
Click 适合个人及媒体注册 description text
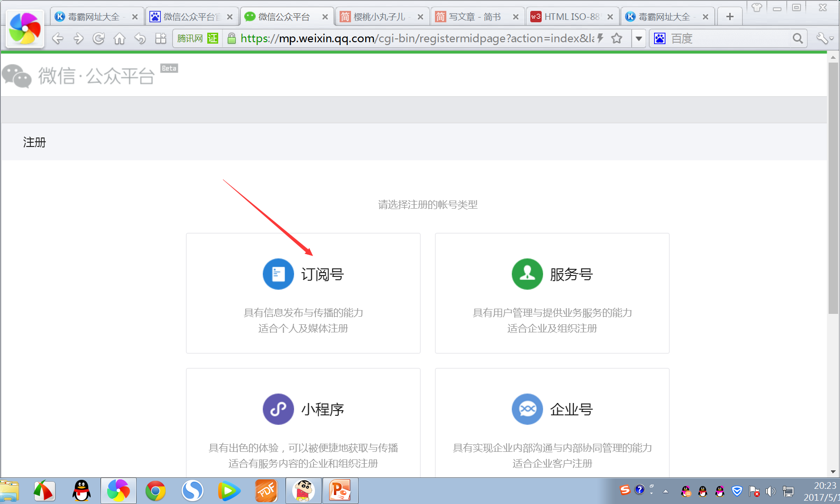303,329
